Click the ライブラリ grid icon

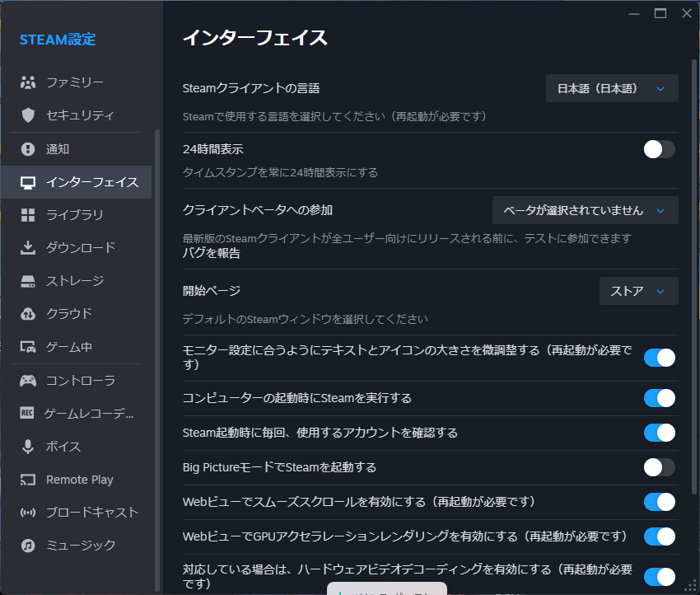click(28, 215)
